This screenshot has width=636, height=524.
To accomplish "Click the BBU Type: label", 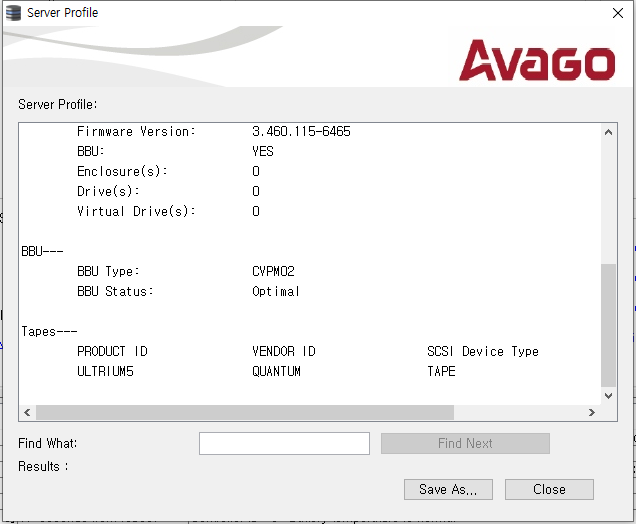I will [x=108, y=271].
